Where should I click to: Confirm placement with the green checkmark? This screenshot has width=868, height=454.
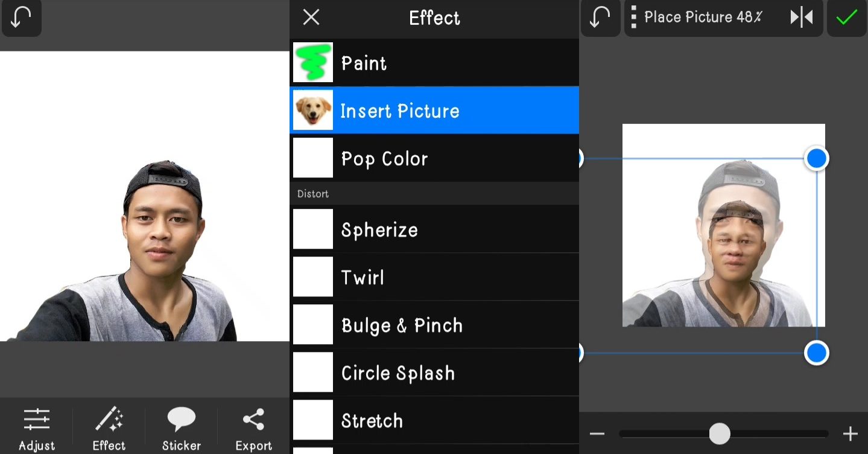pyautogui.click(x=846, y=18)
